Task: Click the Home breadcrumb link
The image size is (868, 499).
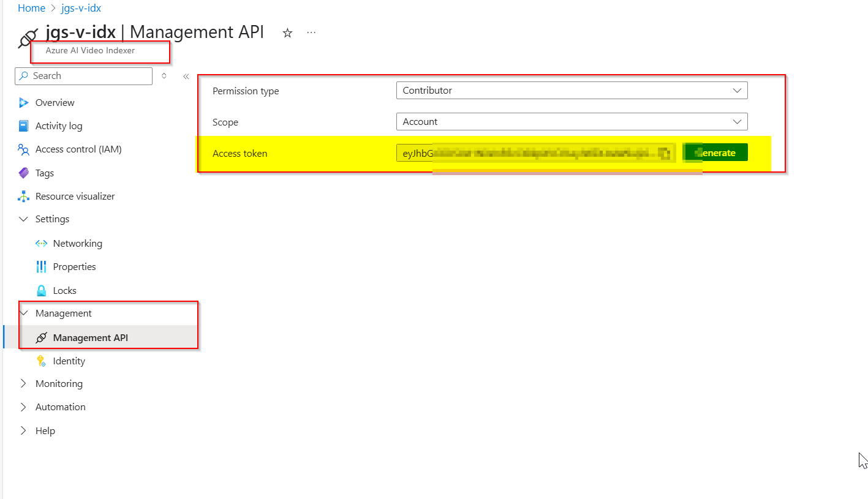Action: [x=31, y=8]
